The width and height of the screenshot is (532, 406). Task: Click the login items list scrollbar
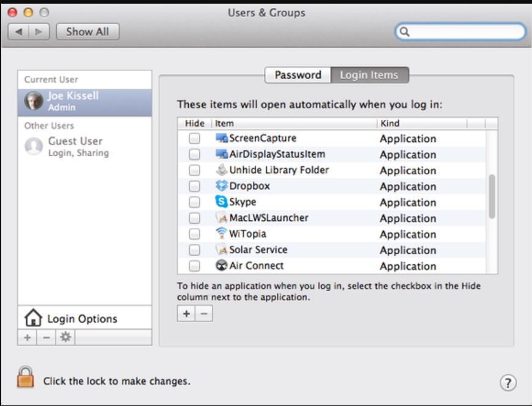tap(492, 196)
